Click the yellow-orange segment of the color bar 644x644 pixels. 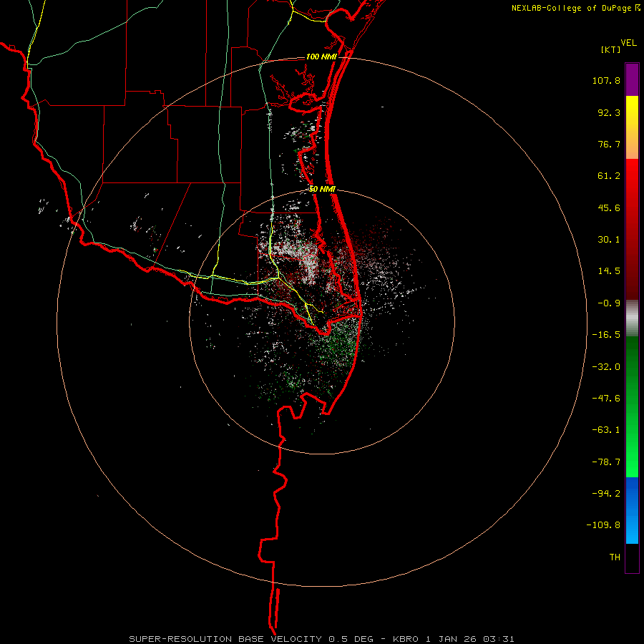tap(632, 127)
